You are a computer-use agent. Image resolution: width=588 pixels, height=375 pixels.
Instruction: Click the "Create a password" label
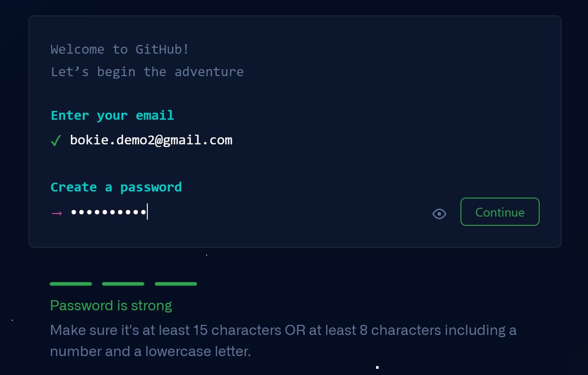[x=116, y=187]
